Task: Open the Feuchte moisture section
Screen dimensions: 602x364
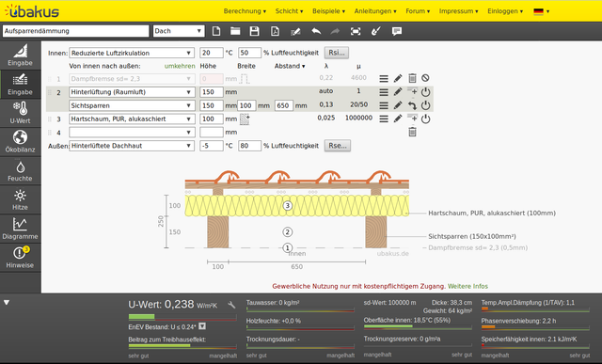Action: click(21, 171)
